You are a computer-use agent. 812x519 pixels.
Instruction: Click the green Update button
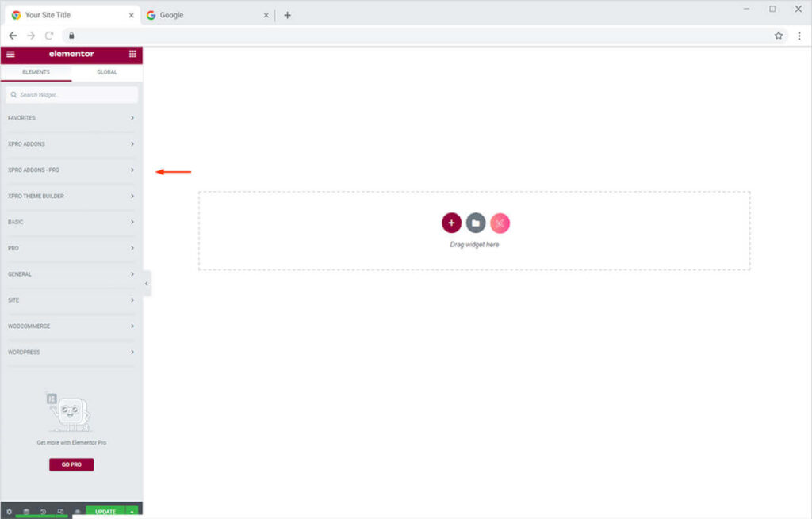click(105, 512)
